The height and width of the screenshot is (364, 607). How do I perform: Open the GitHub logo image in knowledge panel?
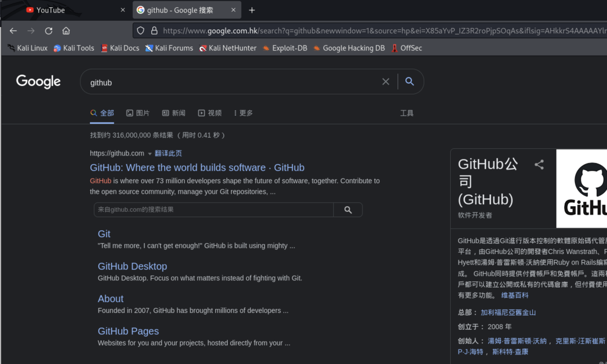(582, 189)
